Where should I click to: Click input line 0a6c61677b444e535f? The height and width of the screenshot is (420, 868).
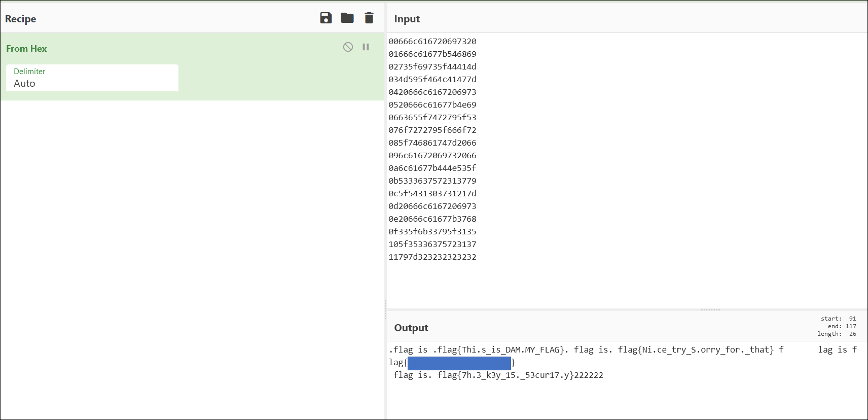(x=432, y=168)
